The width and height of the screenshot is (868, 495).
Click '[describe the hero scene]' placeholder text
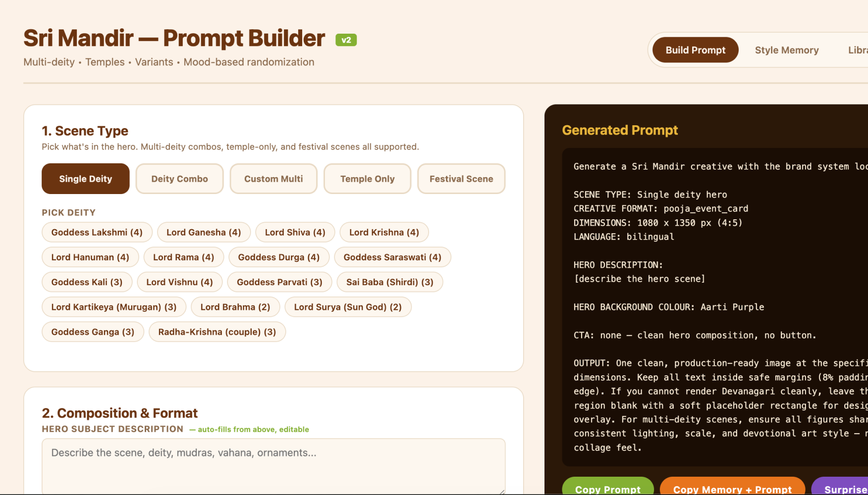(x=640, y=279)
